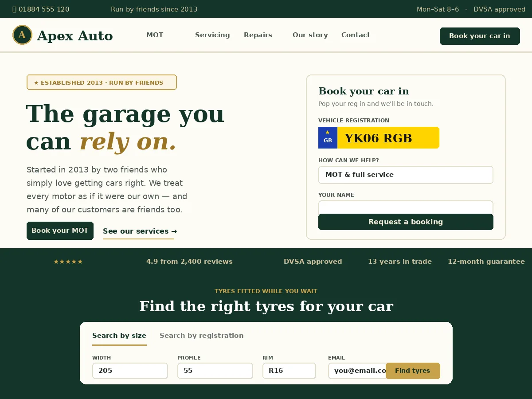
Task: Click the Profile field showing 55
Action: pyautogui.click(x=215, y=371)
